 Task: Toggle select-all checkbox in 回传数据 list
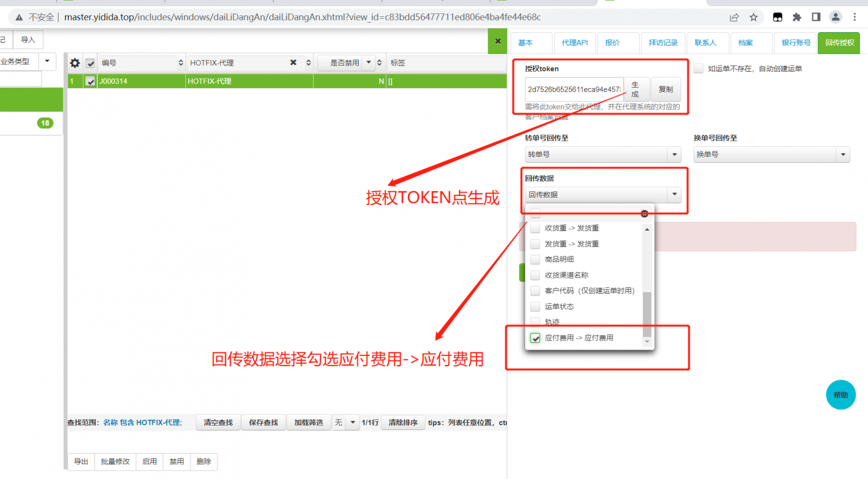(x=535, y=213)
